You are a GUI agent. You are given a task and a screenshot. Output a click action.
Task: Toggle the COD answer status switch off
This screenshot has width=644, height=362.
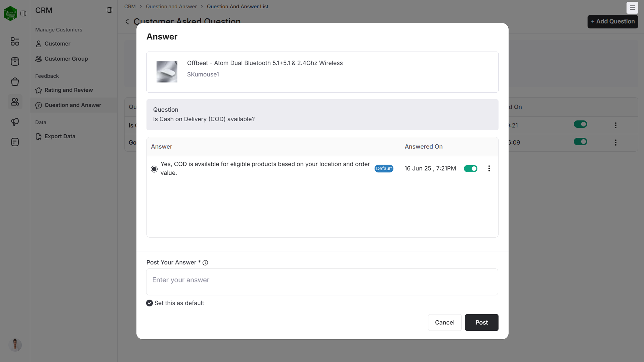click(x=470, y=169)
